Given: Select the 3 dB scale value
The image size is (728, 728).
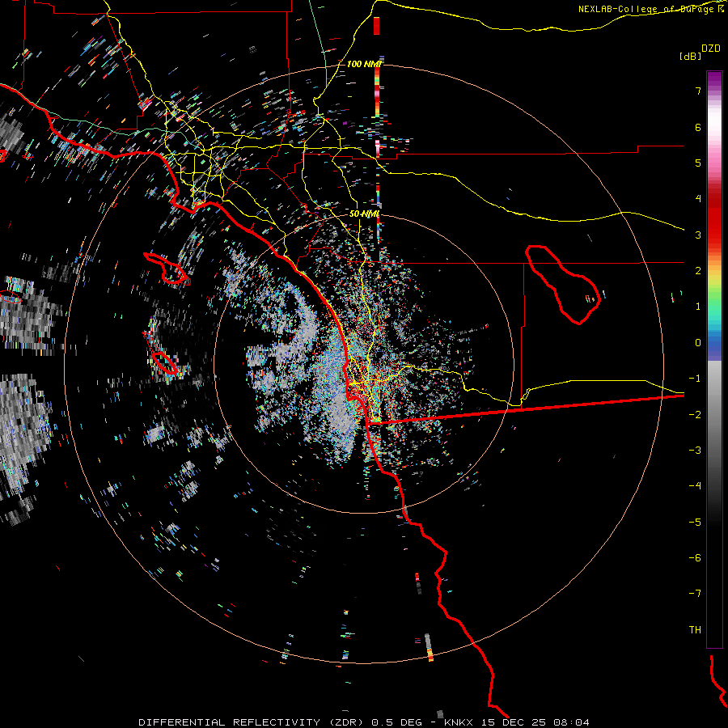Looking at the screenshot, I should click(x=698, y=235).
